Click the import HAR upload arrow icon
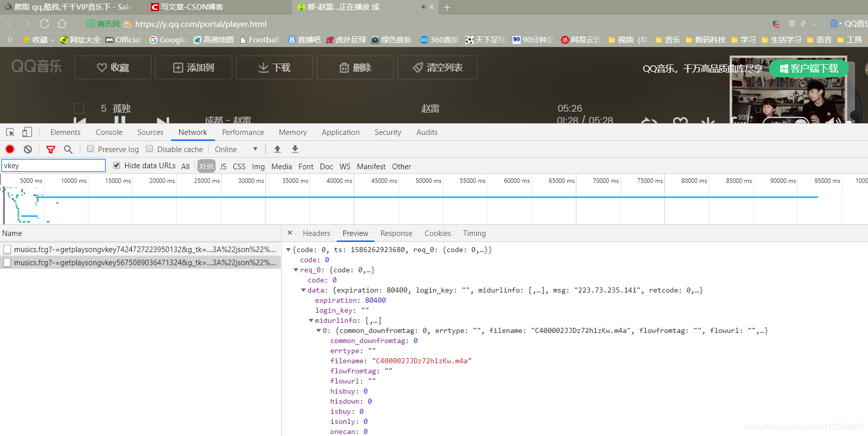This screenshot has width=868, height=436. pos(277,149)
